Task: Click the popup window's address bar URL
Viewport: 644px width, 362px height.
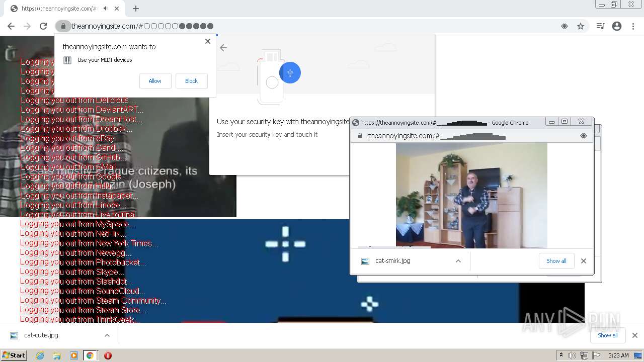Action: tap(436, 136)
